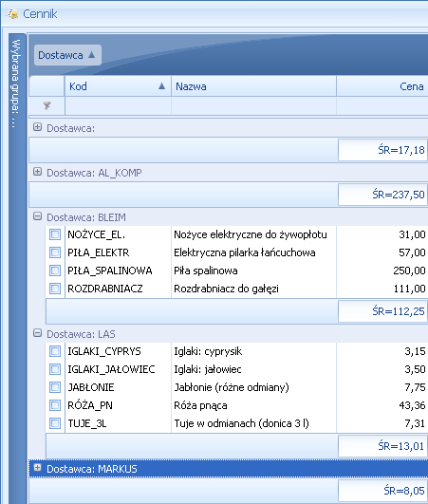Tick checkbox for PIŁA_SPALINOWA row
Image resolution: width=428 pixels, height=504 pixels.
pyautogui.click(x=55, y=271)
